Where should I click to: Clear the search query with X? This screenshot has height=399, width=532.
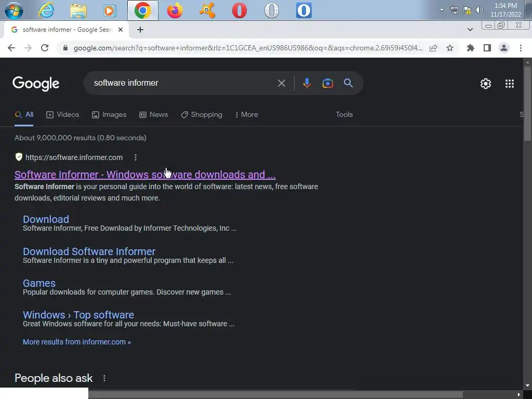(281, 83)
